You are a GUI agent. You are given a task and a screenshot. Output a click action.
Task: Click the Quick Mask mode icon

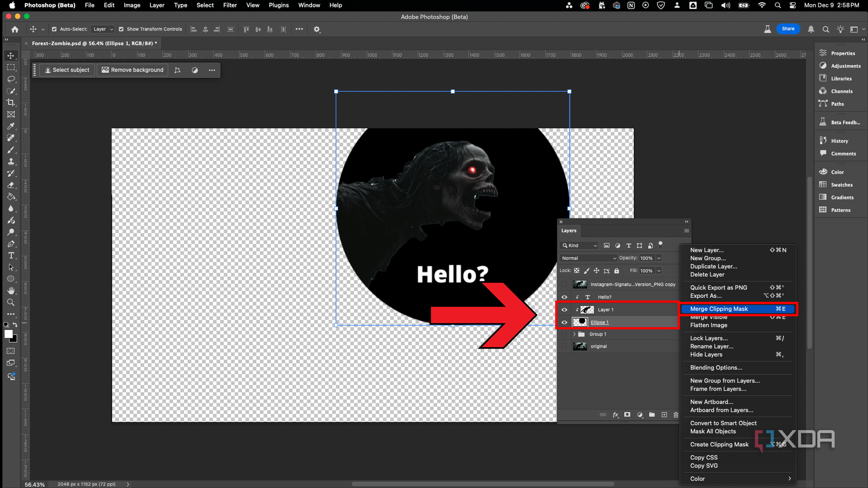tap(11, 351)
